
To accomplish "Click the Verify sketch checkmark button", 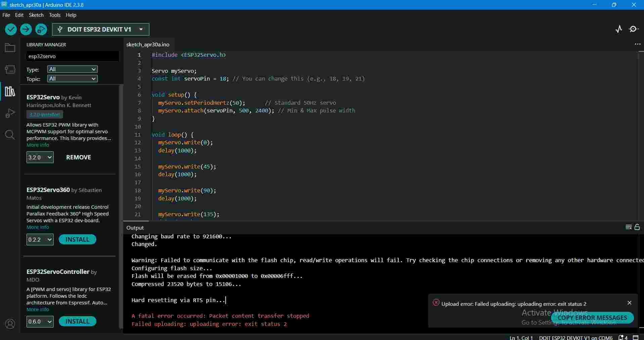I will 11,30.
